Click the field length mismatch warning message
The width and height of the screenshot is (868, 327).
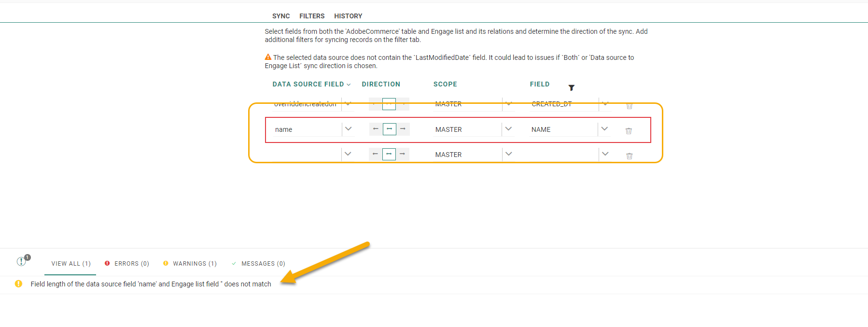coord(151,284)
